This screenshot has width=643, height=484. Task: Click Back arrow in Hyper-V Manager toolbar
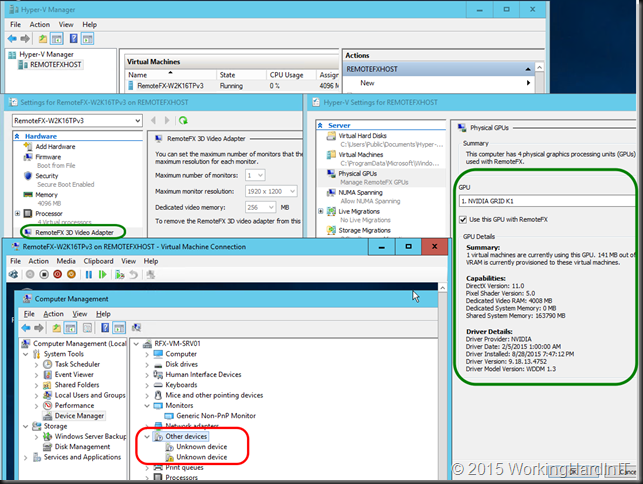click(12, 39)
